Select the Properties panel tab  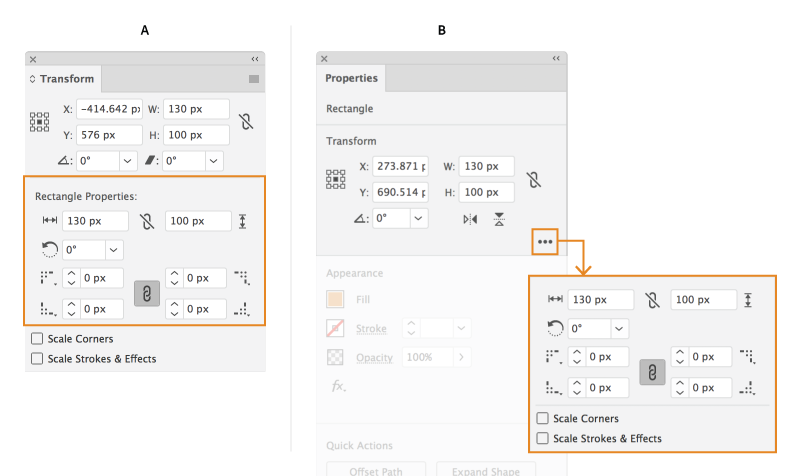pos(351,78)
